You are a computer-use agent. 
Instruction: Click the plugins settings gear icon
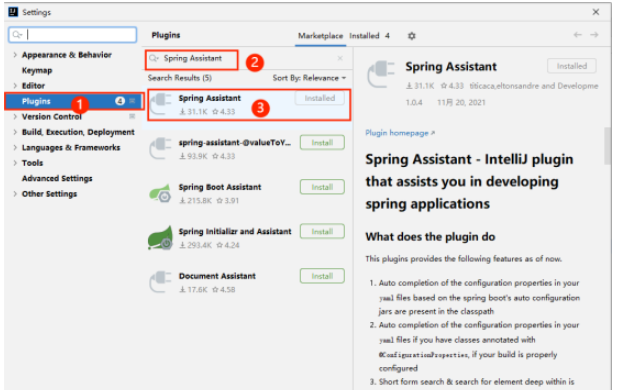[412, 36]
